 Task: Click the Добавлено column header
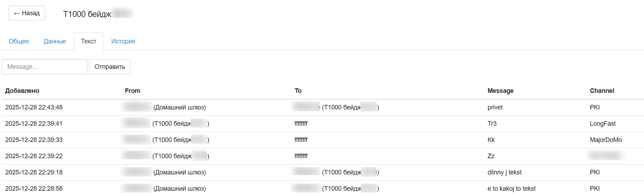coord(22,91)
